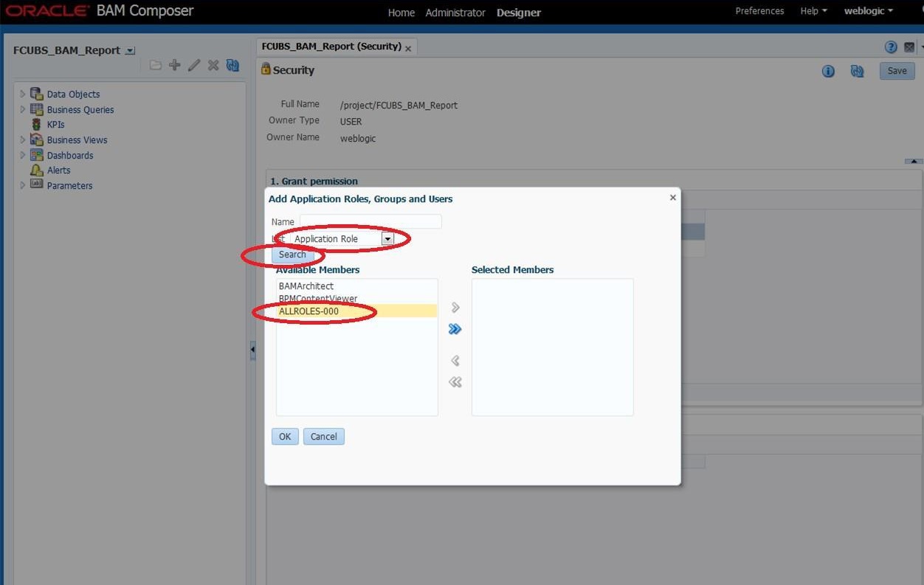924x585 pixels.
Task: Remove all members with double left arrow
Action: tap(455, 382)
